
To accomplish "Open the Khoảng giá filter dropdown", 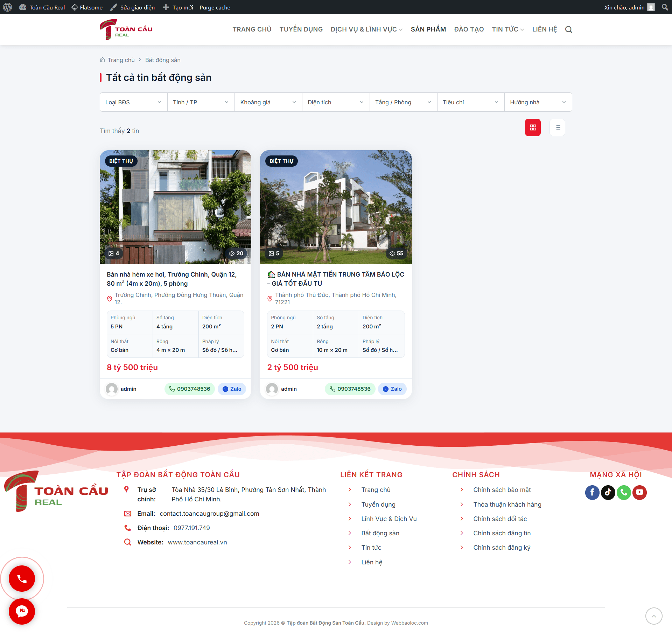I will (268, 102).
